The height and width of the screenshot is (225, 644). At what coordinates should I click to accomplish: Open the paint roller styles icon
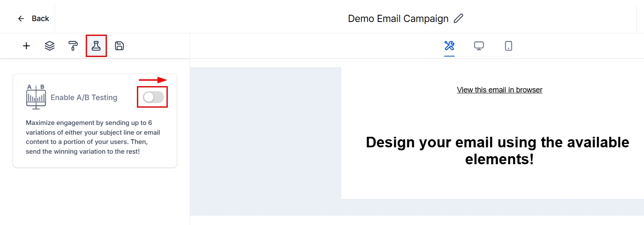(73, 46)
